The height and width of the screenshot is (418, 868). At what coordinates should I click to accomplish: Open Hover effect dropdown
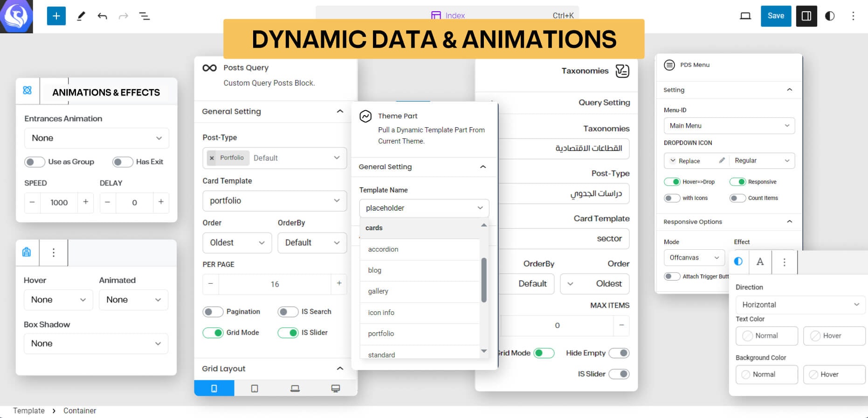[58, 300]
